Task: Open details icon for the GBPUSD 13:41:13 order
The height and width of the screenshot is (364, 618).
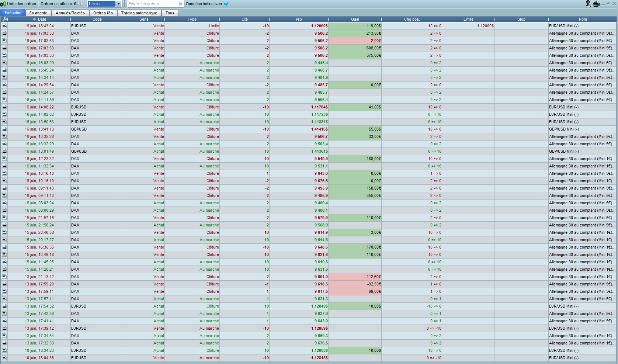Action: tap(4, 129)
